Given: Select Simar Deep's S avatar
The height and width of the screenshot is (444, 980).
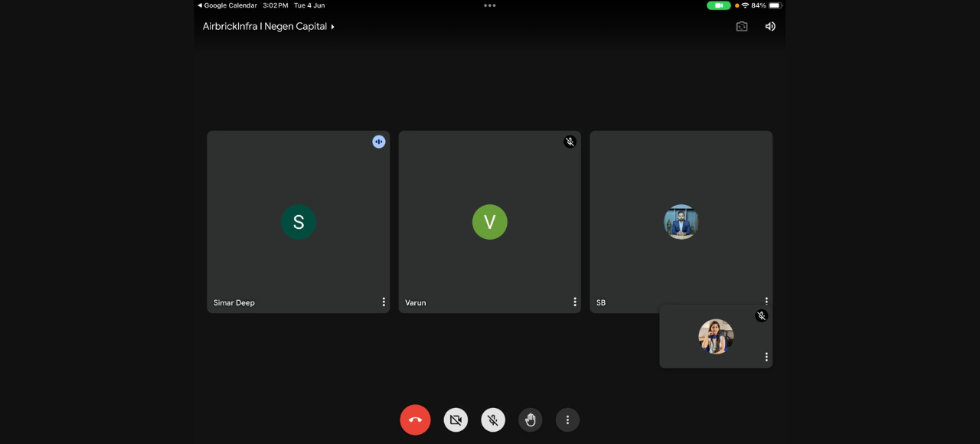Looking at the screenshot, I should pos(299,222).
